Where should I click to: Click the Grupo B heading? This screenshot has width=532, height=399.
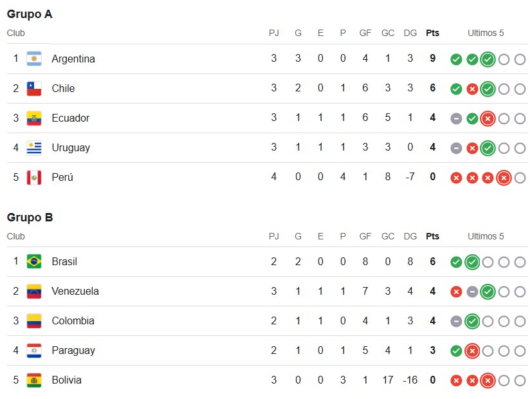pyautogui.click(x=30, y=217)
